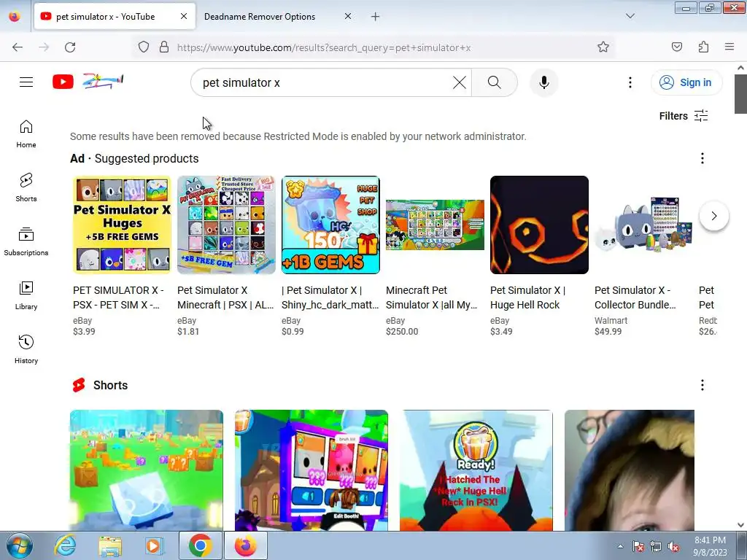Open Walmart Collector Bundle product image
Viewport: 747px width, 560px height.
643,225
